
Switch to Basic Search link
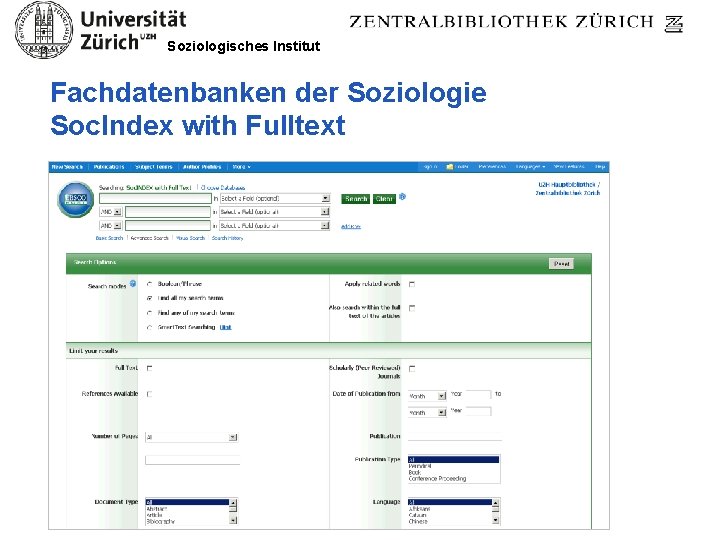pos(109,238)
